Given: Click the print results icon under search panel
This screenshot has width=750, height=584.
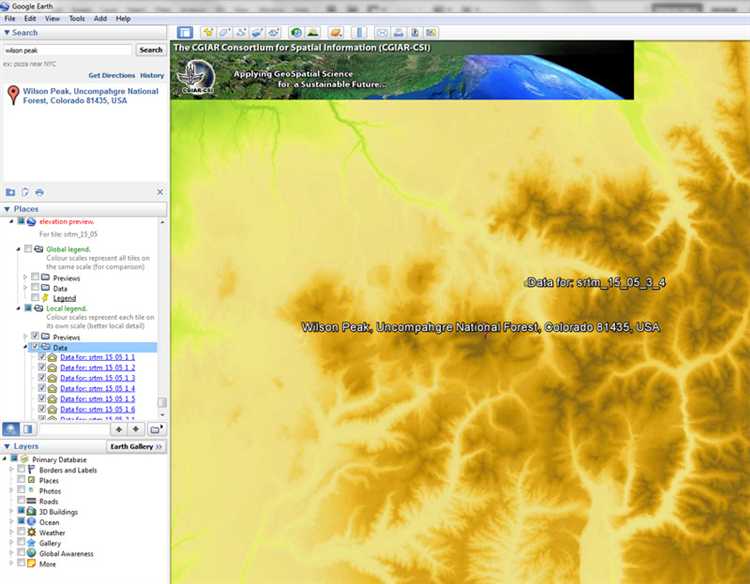Looking at the screenshot, I should [x=40, y=192].
